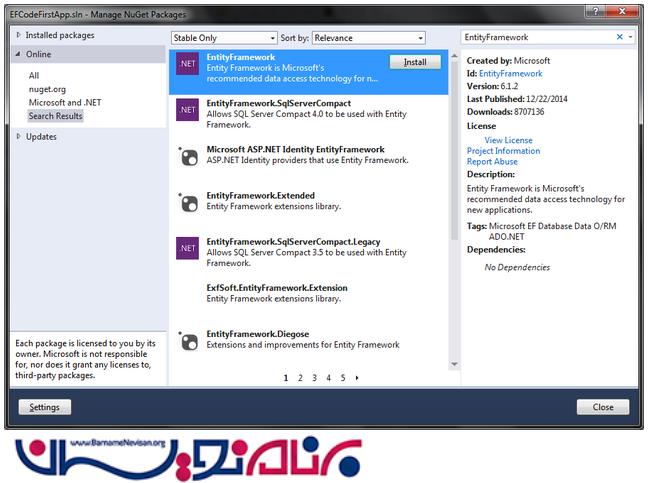Viewport: 648px width, 483px height.
Task: Open the Settings button
Action: [x=45, y=407]
